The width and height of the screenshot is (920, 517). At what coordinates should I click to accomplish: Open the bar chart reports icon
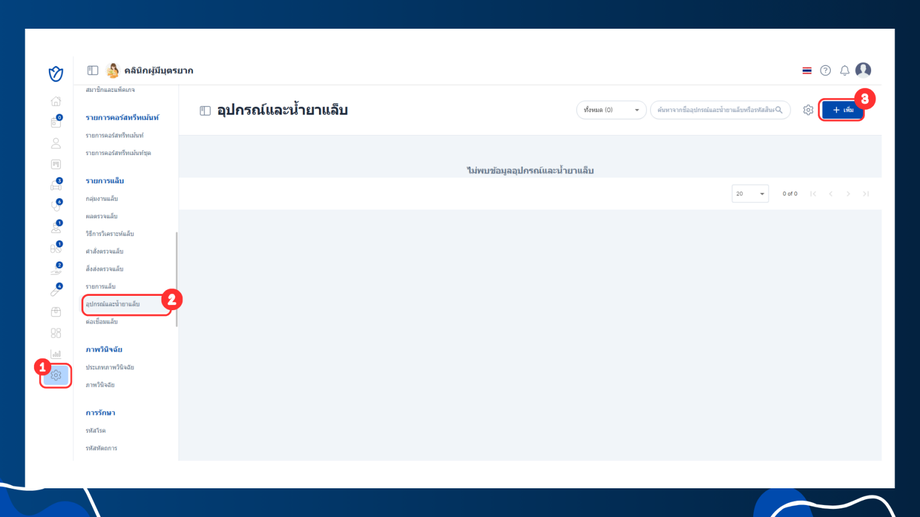click(x=56, y=354)
